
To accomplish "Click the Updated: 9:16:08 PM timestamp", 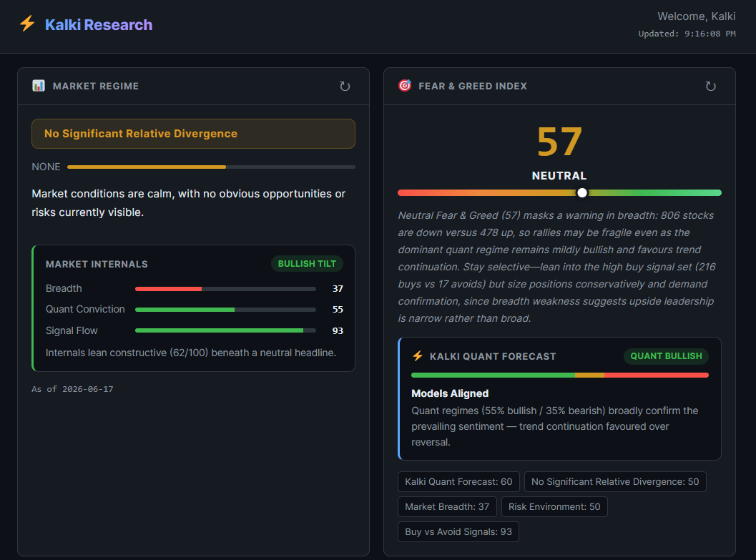I will tap(687, 34).
